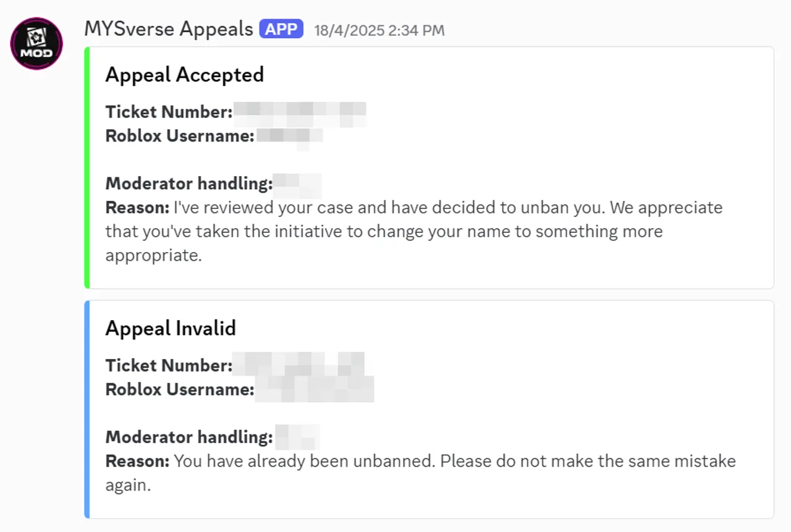Click the 'Roblox Username:' label in invalid embed

(x=180, y=390)
